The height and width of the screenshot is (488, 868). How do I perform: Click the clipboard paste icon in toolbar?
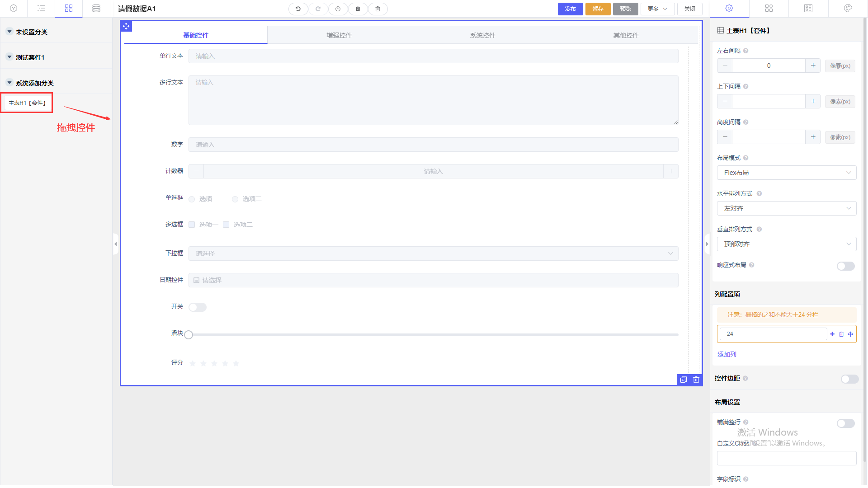[x=358, y=9]
